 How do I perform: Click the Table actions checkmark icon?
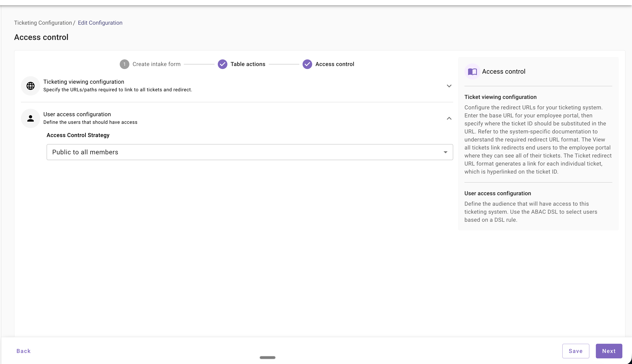tap(222, 64)
